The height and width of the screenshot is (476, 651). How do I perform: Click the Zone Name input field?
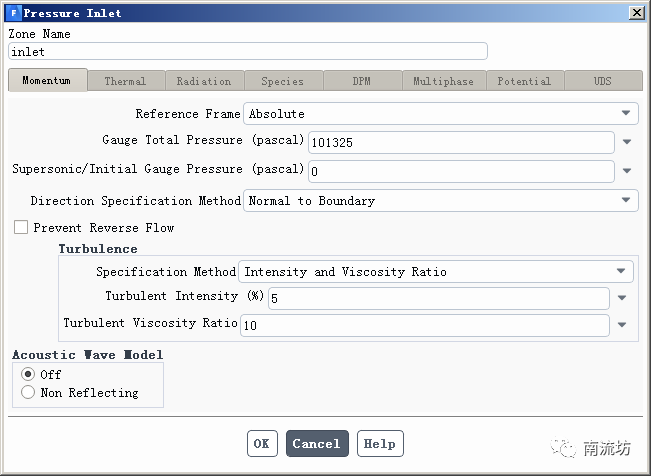pos(247,52)
